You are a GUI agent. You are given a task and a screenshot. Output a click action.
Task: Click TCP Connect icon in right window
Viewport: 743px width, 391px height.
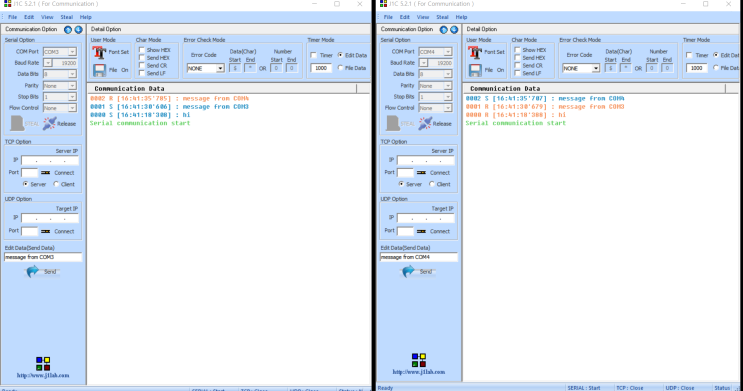(421, 173)
